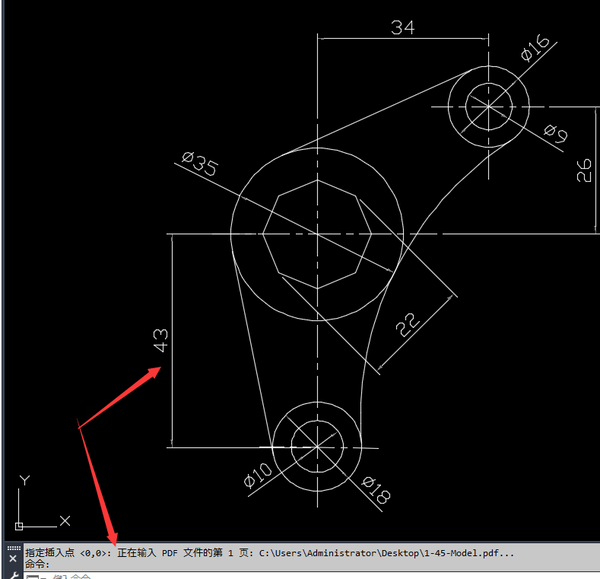Click the 指定插入点 prompt text

coord(50,552)
